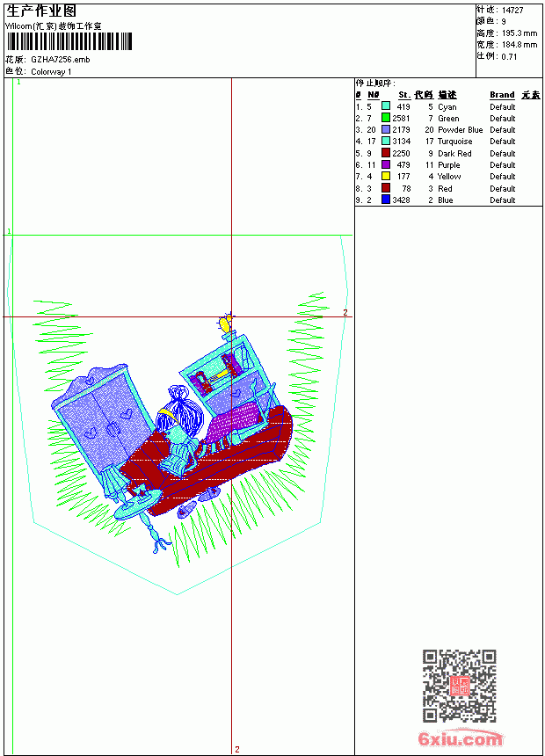Choose the Blue color swatch in row 9
Viewport: 545px width, 756px height.
coord(386,200)
